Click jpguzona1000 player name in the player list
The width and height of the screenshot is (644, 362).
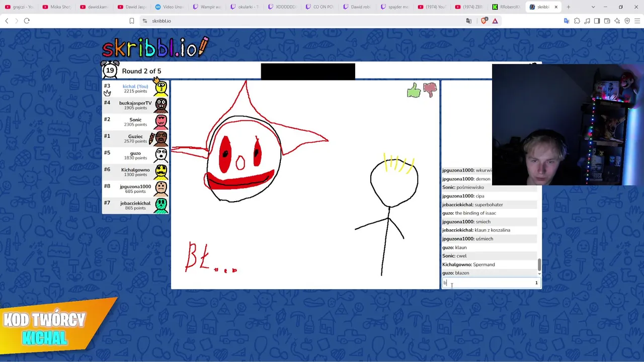coord(135,187)
